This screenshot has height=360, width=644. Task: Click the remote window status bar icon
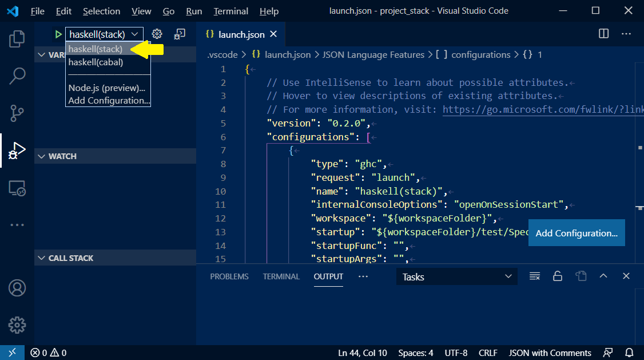click(13, 353)
